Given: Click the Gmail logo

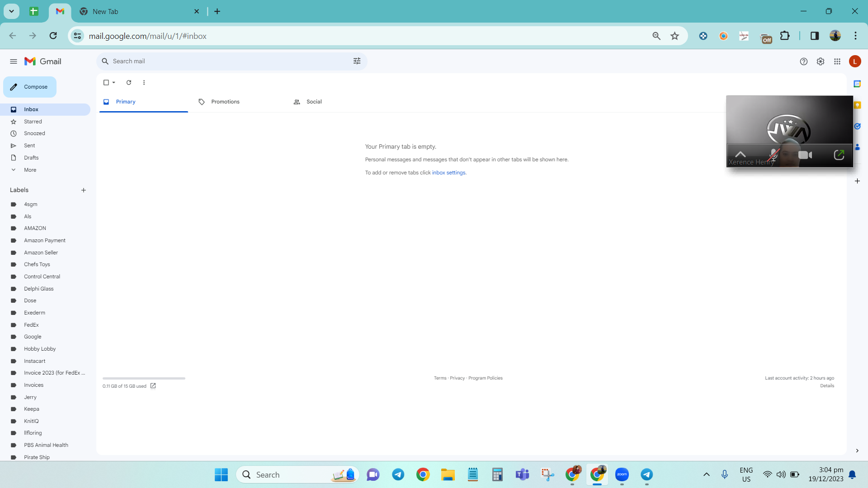Looking at the screenshot, I should (43, 61).
